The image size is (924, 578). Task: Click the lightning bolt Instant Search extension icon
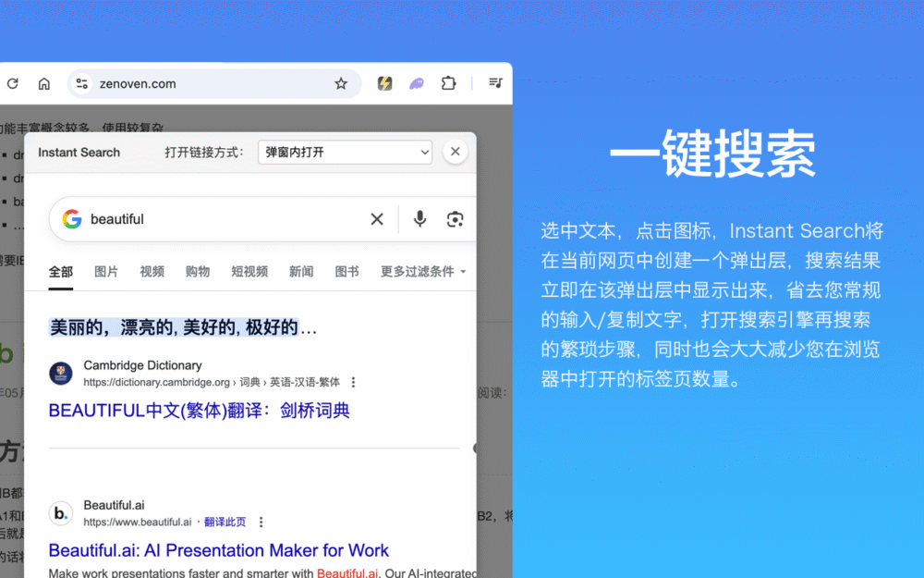point(384,84)
